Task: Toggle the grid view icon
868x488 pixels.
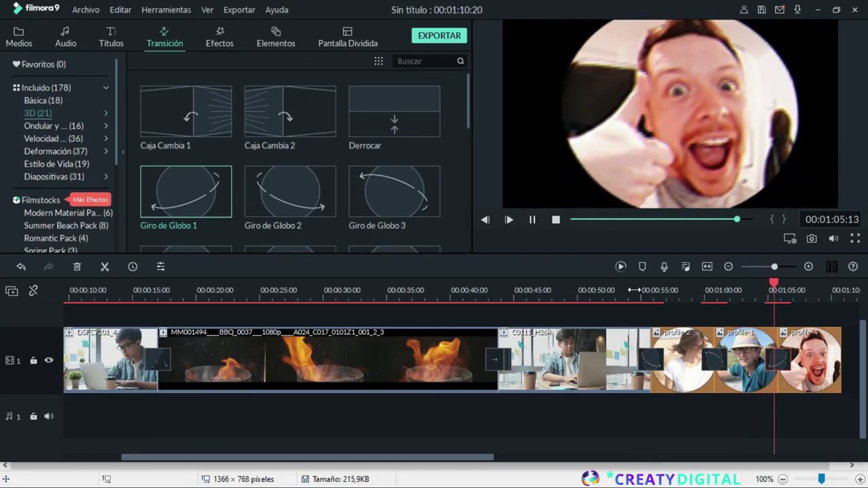Action: [378, 61]
